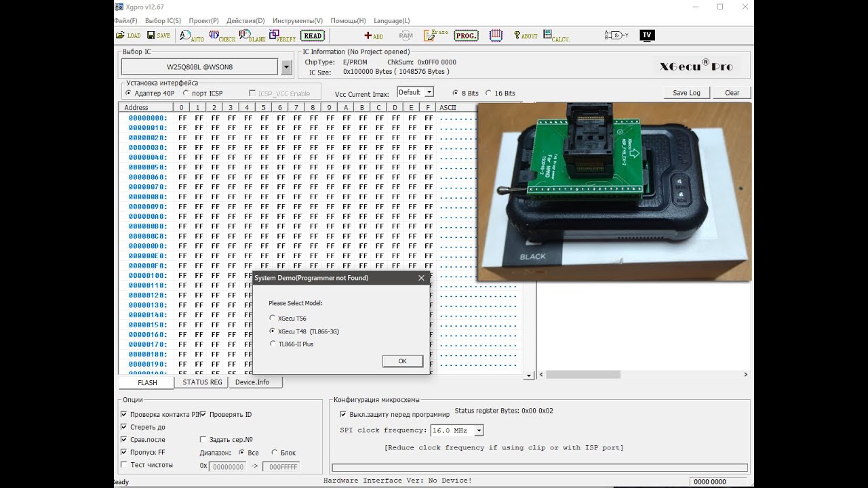Click the Save Log button
The width and height of the screenshot is (868, 488).
[x=686, y=93]
